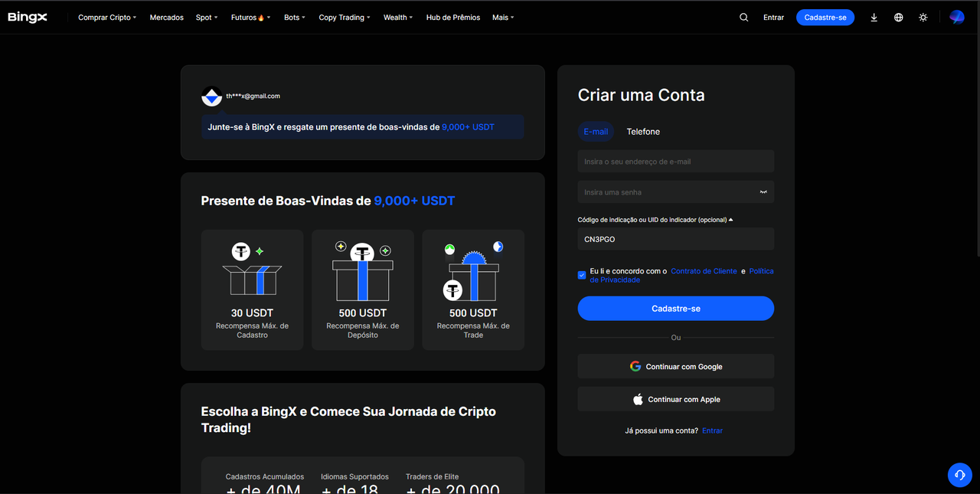Click the download app icon
The width and height of the screenshot is (980, 494).
(874, 17)
